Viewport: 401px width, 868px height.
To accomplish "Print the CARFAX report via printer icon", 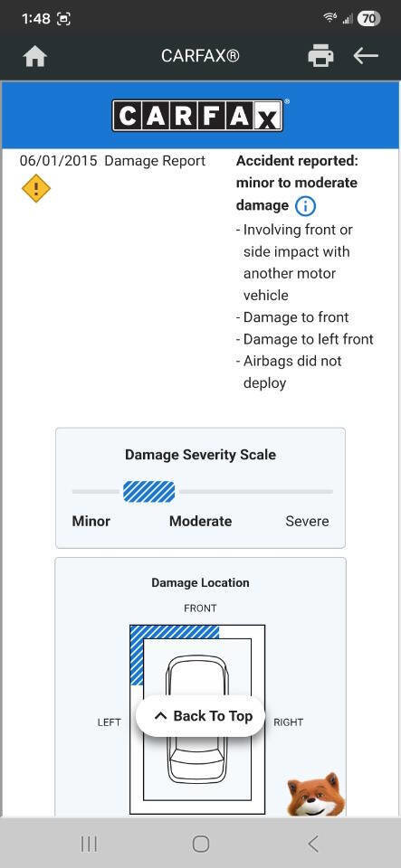I will point(320,56).
